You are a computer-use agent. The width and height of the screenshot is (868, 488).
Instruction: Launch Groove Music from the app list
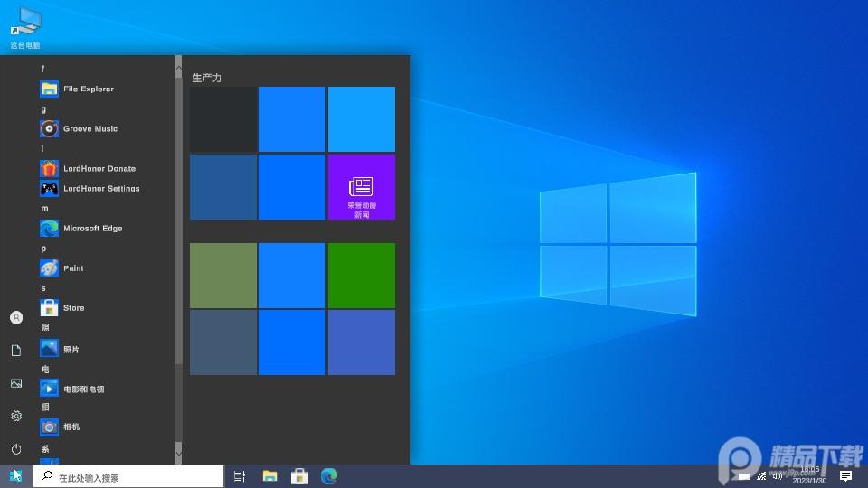coord(90,128)
